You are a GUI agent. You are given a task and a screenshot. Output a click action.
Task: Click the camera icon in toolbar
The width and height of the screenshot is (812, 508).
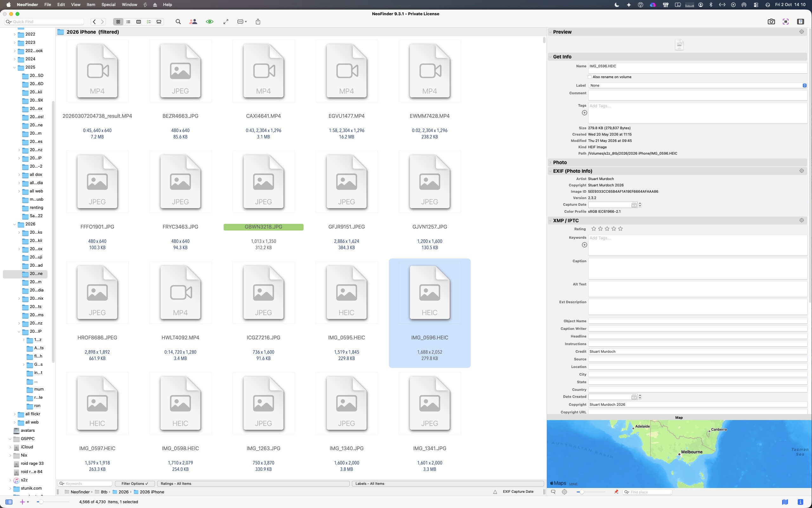point(771,22)
